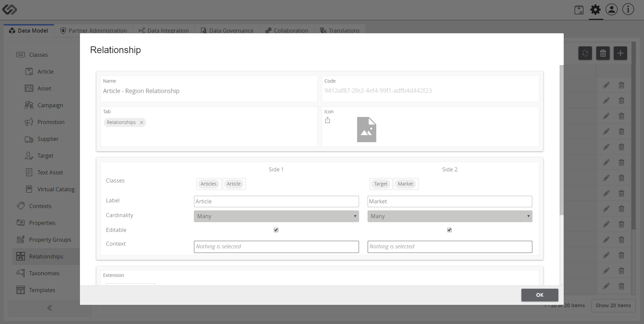Switch to the Data Model tab
The width and height of the screenshot is (644, 324).
point(29,31)
